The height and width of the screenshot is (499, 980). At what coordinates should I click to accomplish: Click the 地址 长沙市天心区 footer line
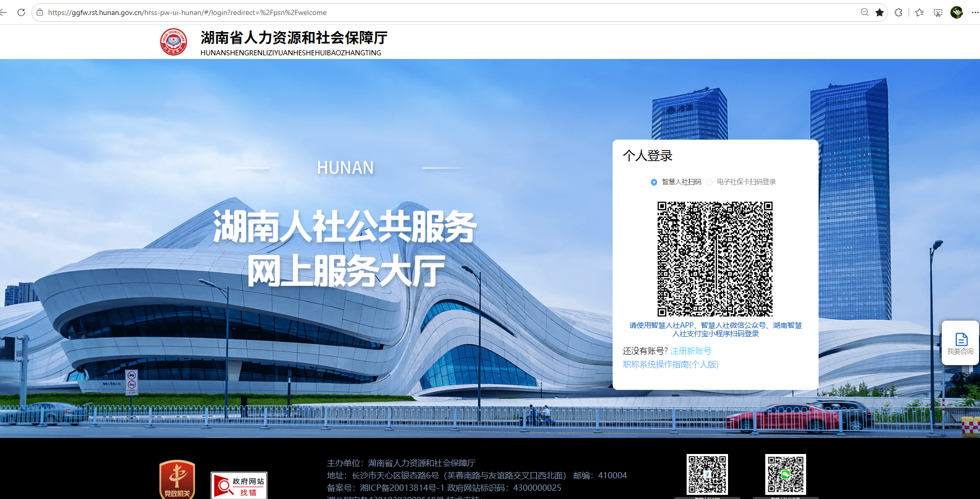tap(447, 475)
